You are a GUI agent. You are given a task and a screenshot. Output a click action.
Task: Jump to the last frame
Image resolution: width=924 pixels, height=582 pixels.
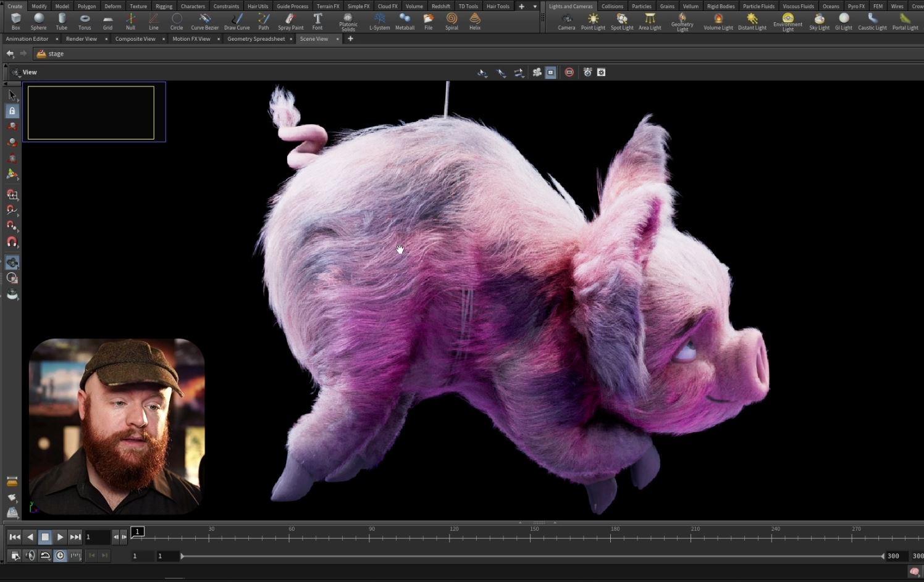point(75,537)
